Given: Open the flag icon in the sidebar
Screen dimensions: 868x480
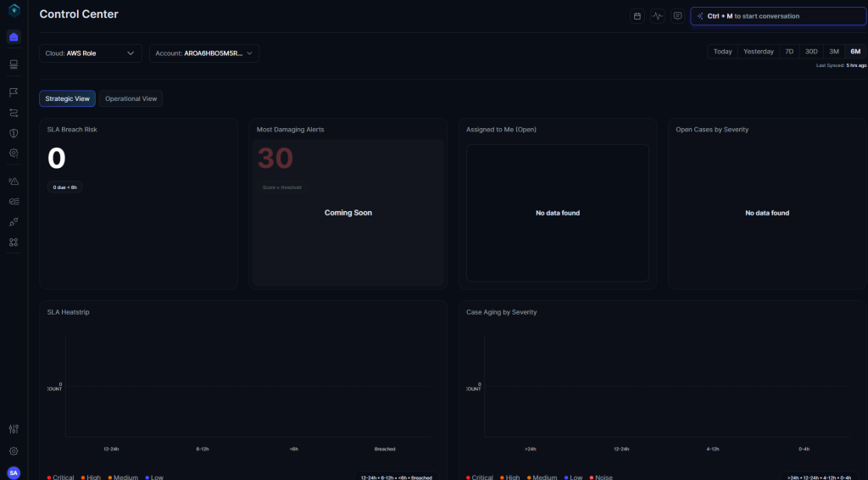Looking at the screenshot, I should 14,92.
